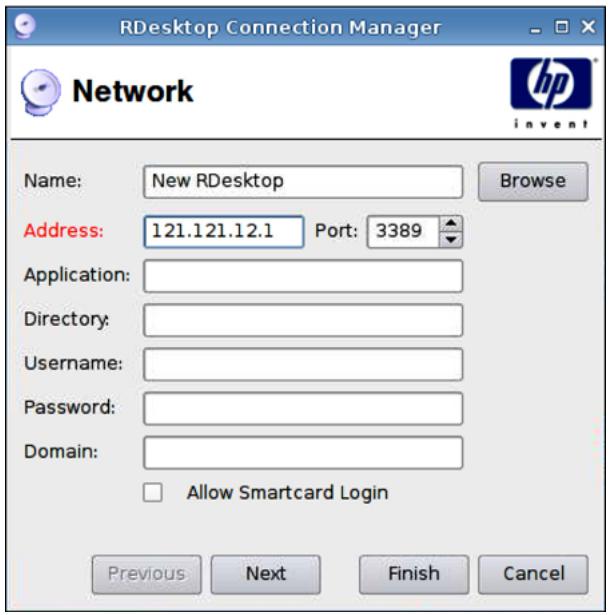Click the Network heading text
This screenshot has width=609, height=615.
point(133,91)
